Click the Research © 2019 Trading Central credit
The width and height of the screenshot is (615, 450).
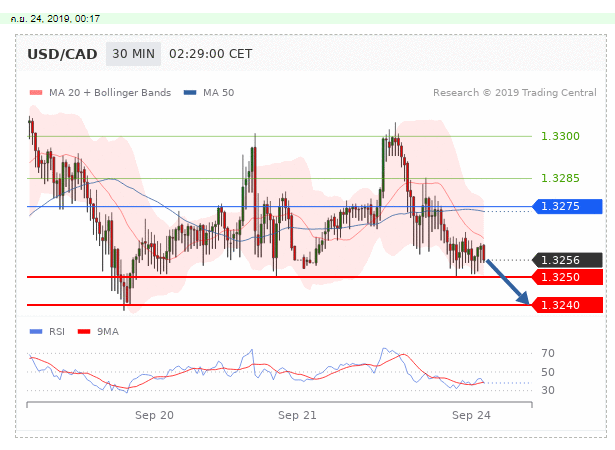coord(515,93)
